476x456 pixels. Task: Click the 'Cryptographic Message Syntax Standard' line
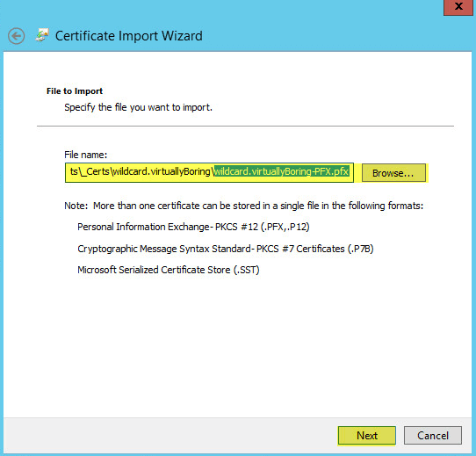pyautogui.click(x=225, y=249)
